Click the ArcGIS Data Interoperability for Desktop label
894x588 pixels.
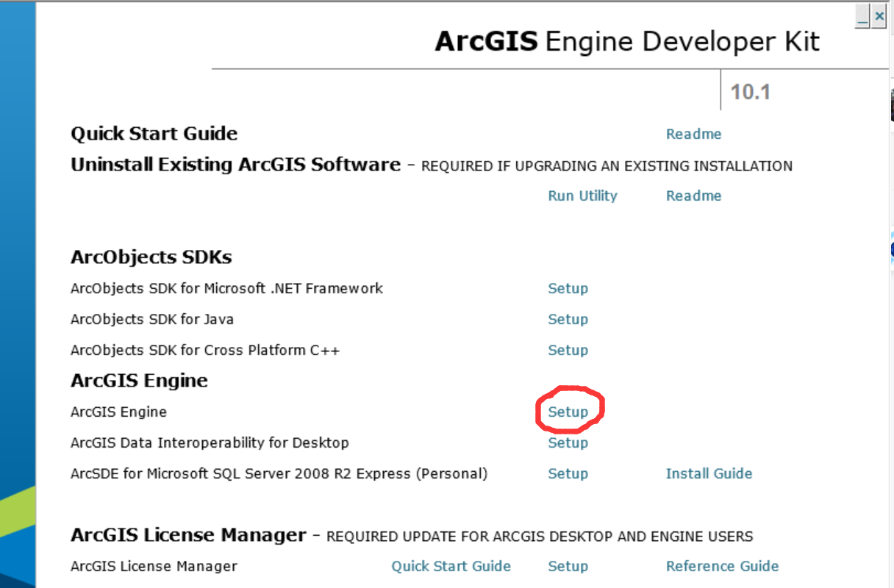pos(210,442)
